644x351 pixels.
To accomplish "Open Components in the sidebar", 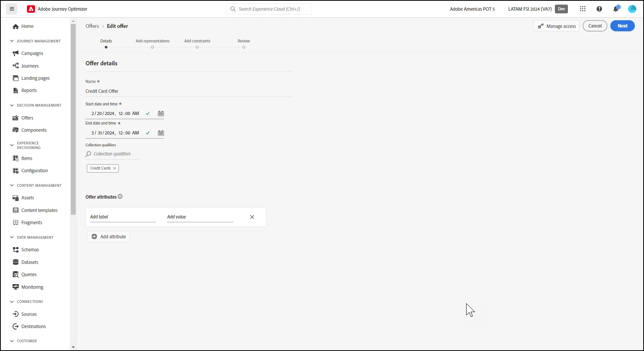I will (x=30, y=130).
